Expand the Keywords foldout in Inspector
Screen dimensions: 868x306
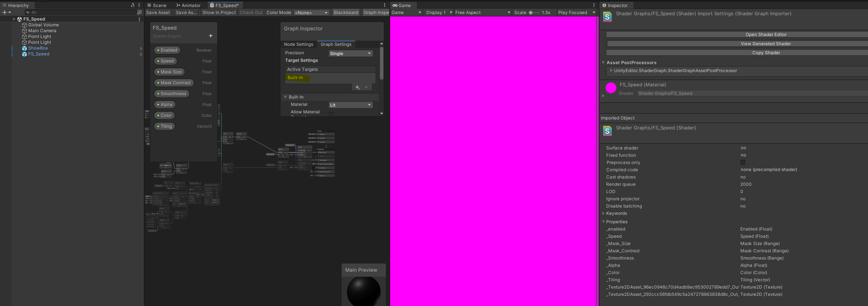click(x=604, y=213)
